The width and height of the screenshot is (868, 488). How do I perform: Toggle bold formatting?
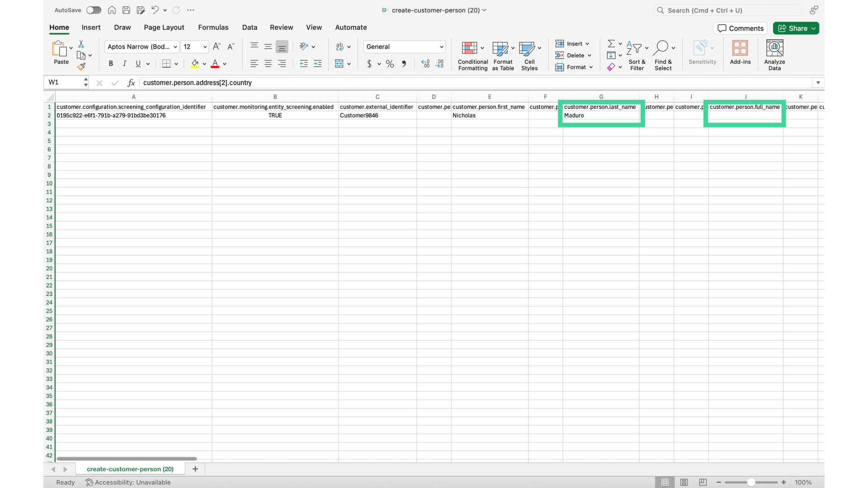111,64
